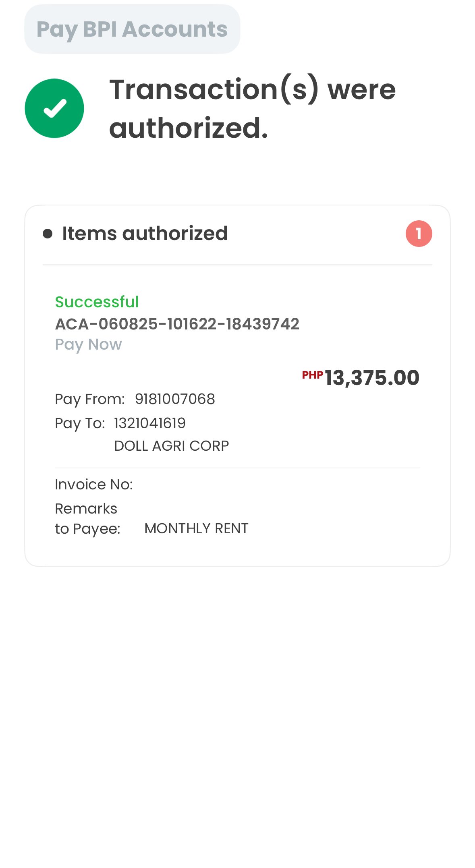Expand the Items authorized section header
Screen dimensions: 475x868
[145, 234]
